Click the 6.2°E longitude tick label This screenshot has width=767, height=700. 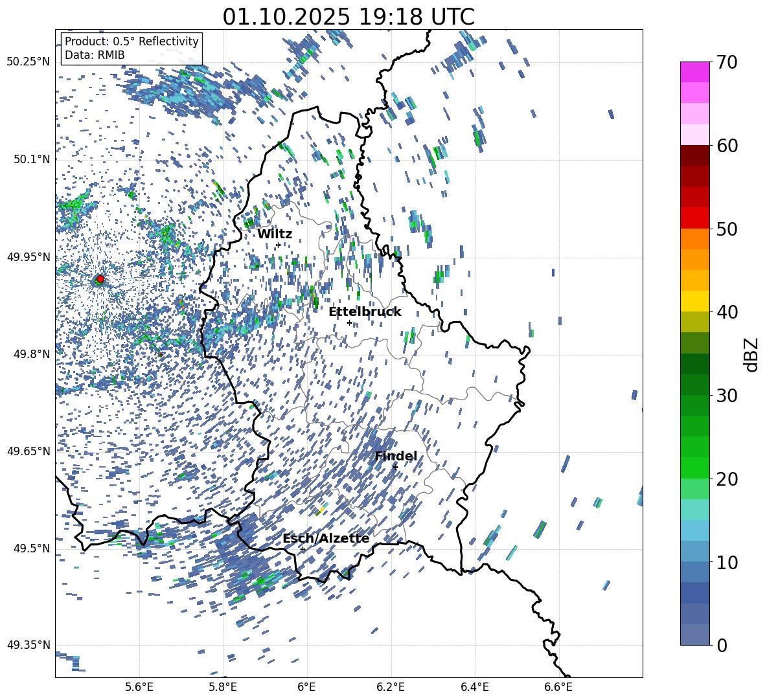tap(391, 687)
